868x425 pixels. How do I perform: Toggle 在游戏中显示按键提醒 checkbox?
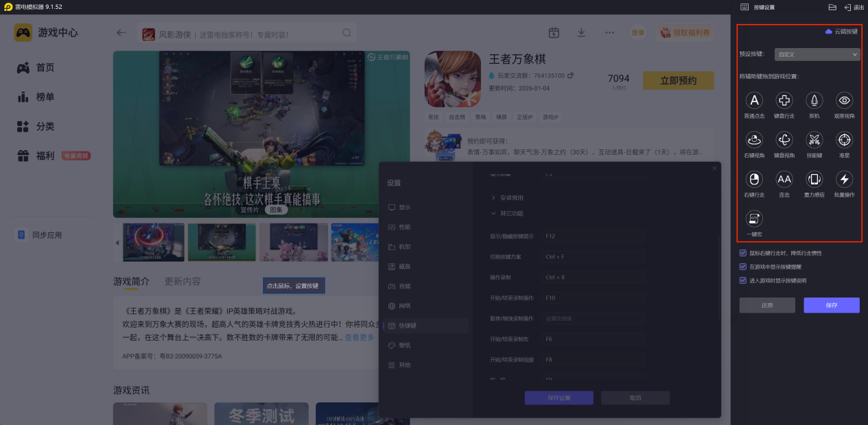743,267
